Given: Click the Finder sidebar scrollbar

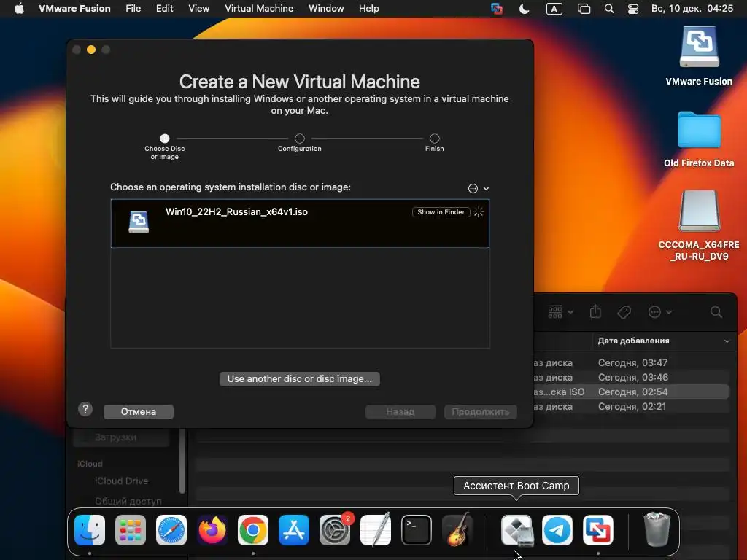Looking at the screenshot, I should [182, 461].
